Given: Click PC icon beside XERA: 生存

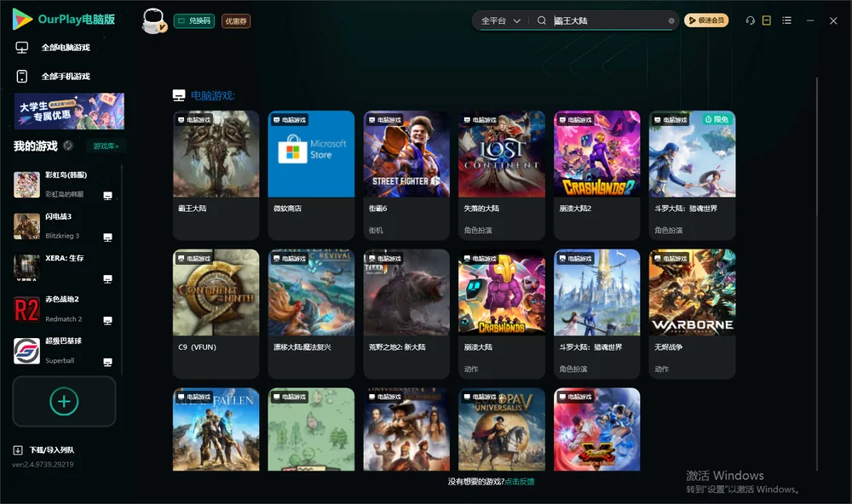Looking at the screenshot, I should tap(107, 279).
